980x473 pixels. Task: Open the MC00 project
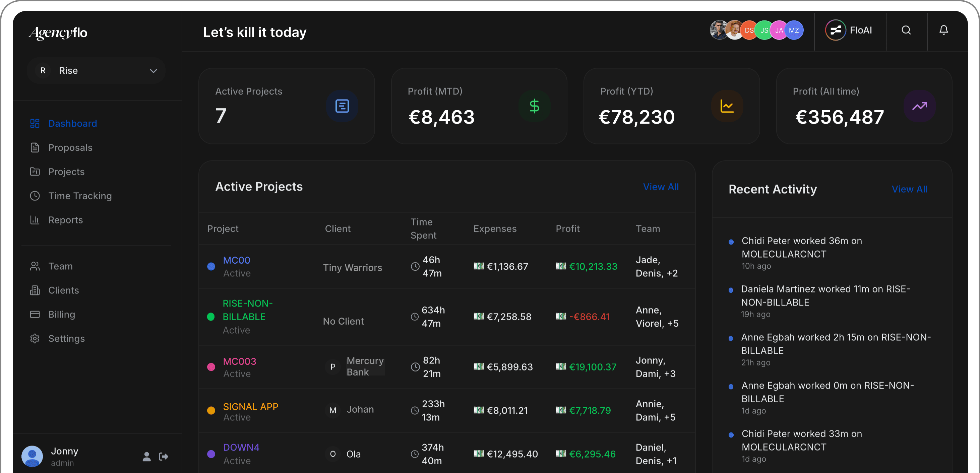(x=236, y=260)
